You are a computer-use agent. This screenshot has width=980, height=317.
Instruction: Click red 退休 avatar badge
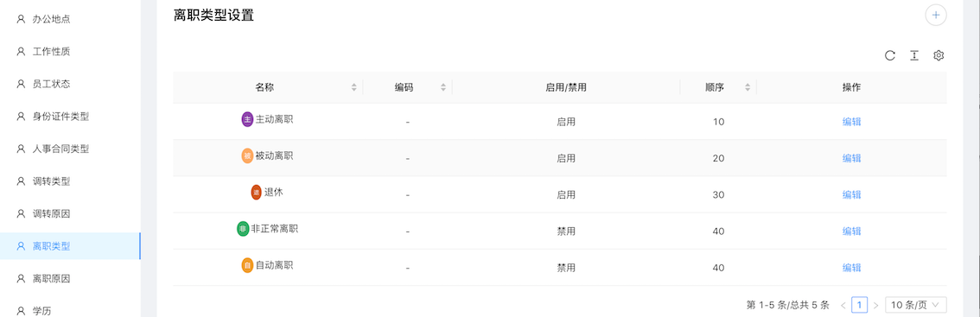click(257, 193)
